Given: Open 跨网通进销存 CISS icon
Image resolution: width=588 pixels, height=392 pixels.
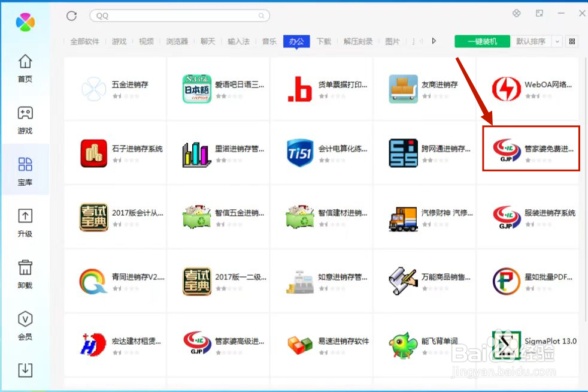Looking at the screenshot, I should pos(403,153).
